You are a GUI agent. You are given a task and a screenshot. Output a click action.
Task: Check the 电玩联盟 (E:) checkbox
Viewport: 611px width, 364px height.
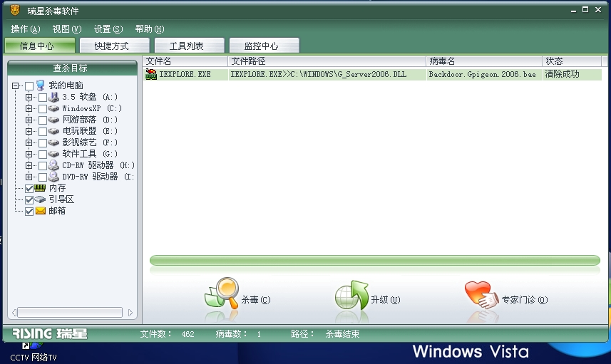(43, 132)
